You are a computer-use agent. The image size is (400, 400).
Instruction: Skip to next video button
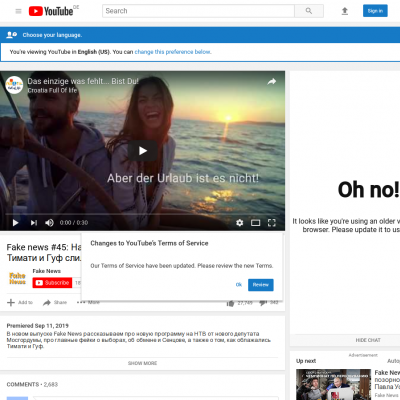coord(34,223)
